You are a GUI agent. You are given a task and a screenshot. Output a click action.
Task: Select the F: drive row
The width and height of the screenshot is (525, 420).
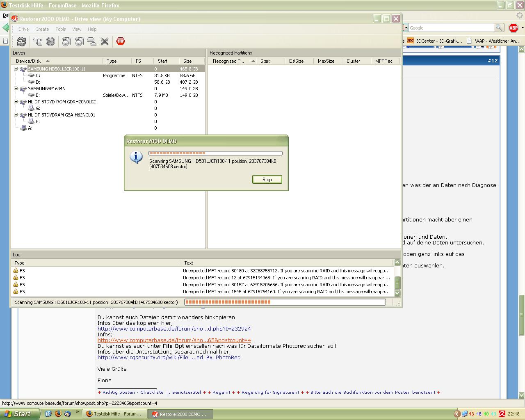pos(109,121)
